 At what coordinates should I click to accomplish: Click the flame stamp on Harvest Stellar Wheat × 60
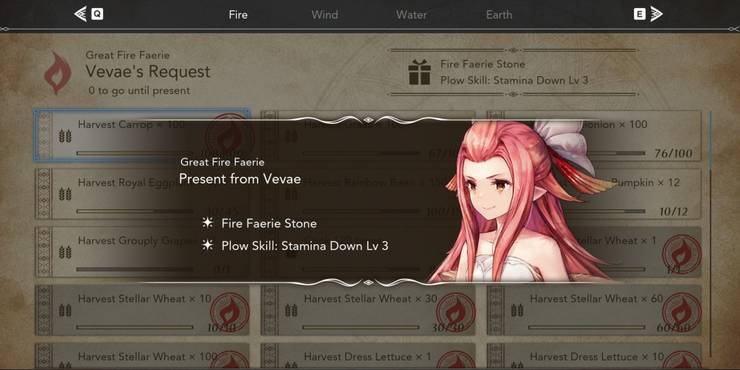(x=681, y=311)
